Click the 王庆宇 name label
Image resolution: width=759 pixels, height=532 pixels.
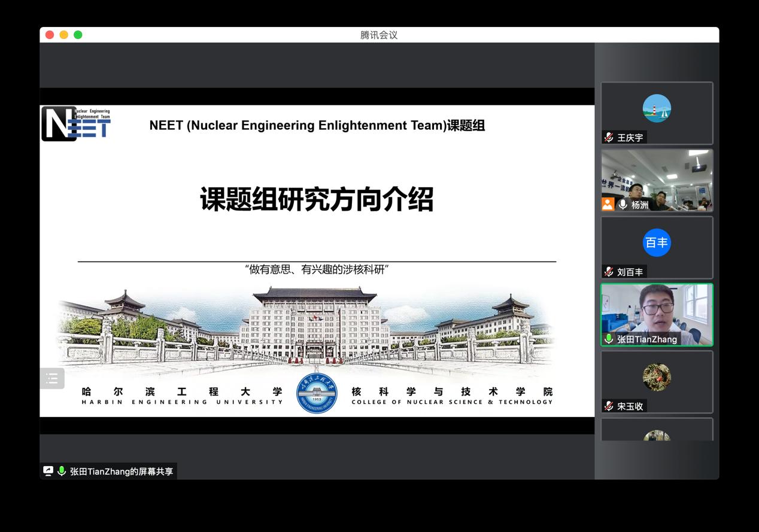click(630, 138)
